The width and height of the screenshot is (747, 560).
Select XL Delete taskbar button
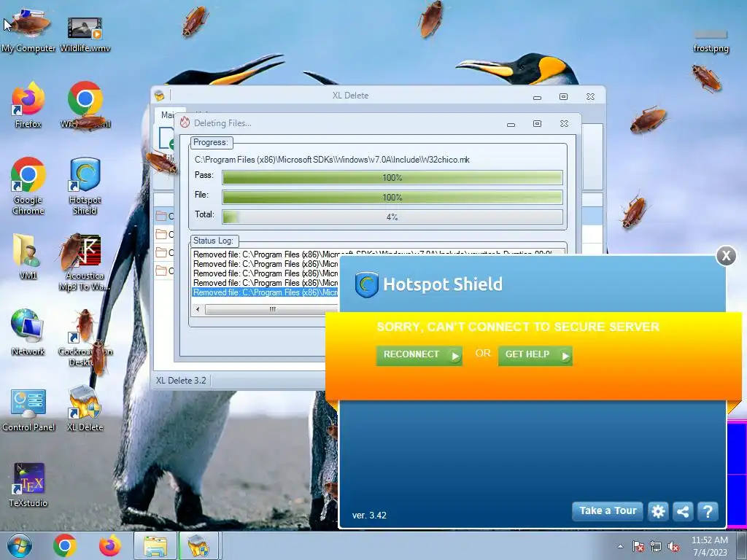[198, 545]
